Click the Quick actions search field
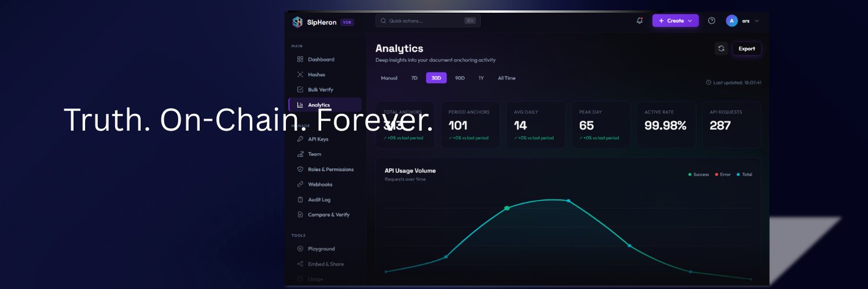The height and width of the screenshot is (289, 868). pyautogui.click(x=428, y=21)
